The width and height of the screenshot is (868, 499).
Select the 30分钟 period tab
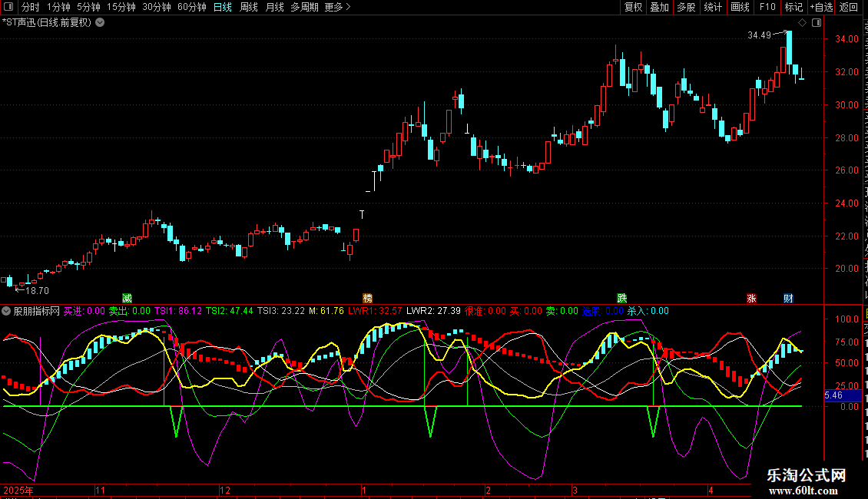[157, 7]
